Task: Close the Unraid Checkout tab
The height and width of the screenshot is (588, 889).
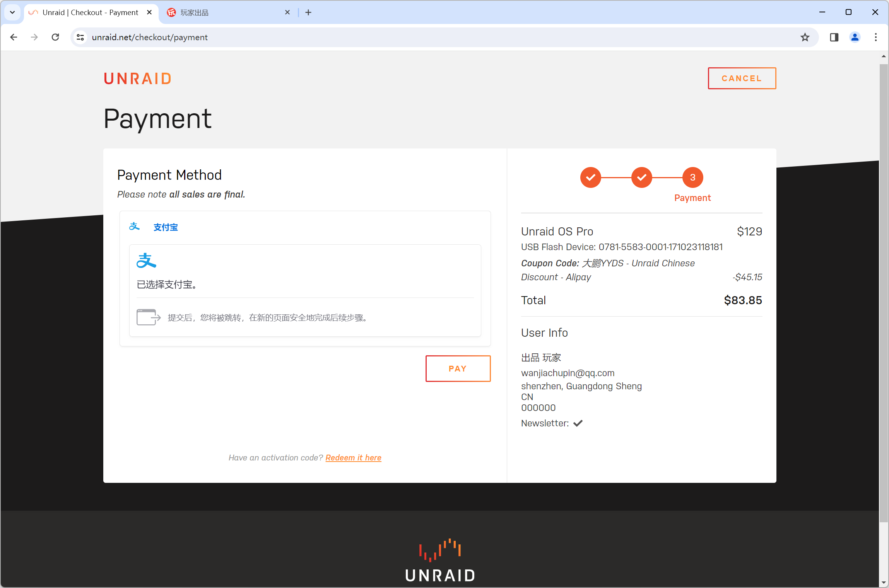Action: tap(149, 12)
